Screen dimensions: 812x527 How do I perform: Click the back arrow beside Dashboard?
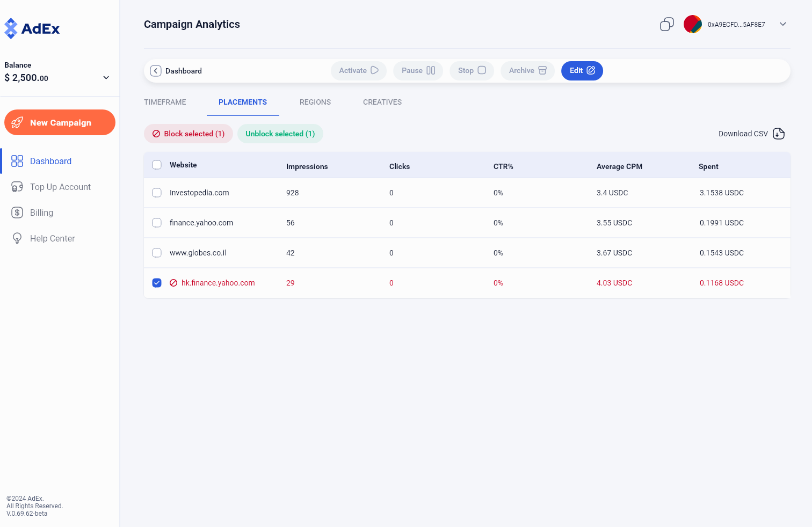(x=156, y=71)
